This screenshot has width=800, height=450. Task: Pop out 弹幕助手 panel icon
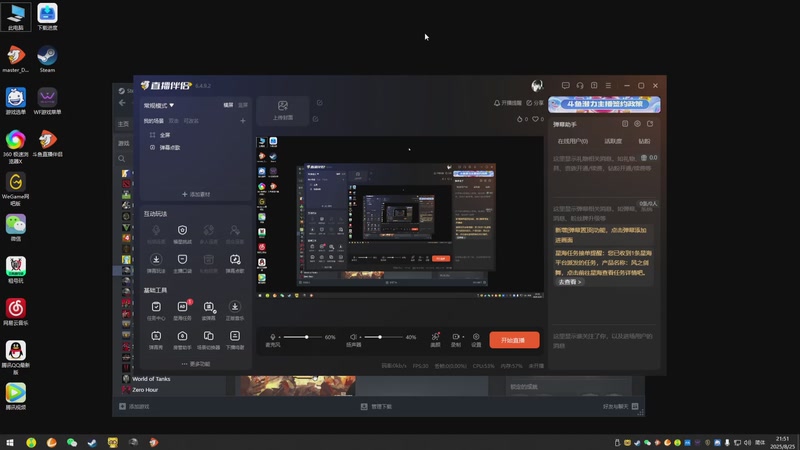pos(650,124)
